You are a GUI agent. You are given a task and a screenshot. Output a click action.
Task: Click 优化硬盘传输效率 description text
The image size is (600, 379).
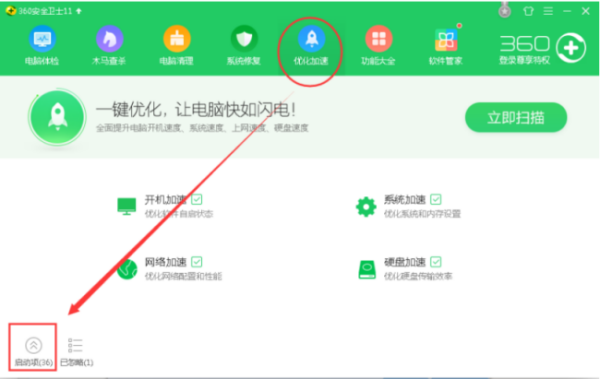point(418,276)
